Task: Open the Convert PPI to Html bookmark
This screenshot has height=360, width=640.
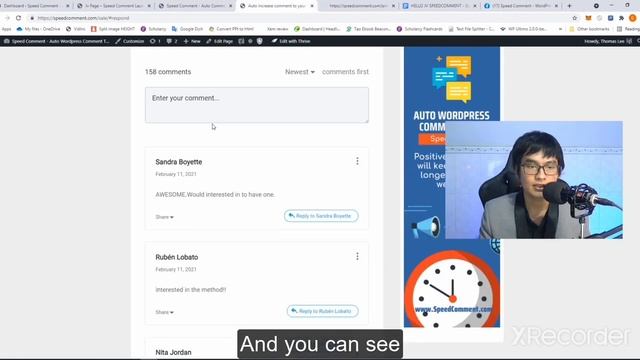Action: click(231, 29)
